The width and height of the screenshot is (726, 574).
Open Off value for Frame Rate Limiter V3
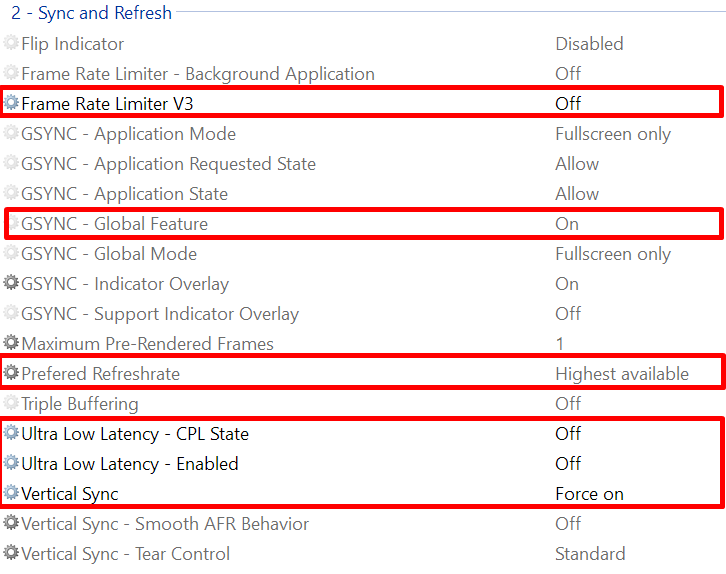568,104
